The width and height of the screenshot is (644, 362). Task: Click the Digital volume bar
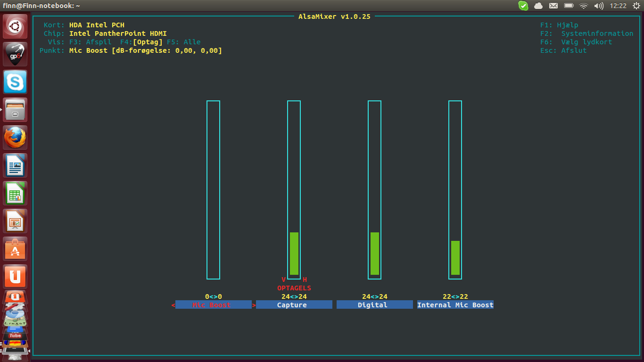click(x=374, y=190)
